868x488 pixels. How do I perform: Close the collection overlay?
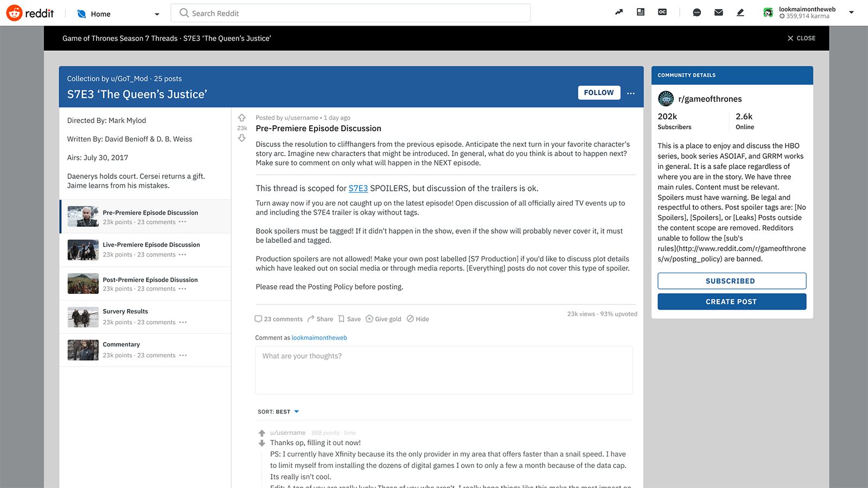[801, 38]
